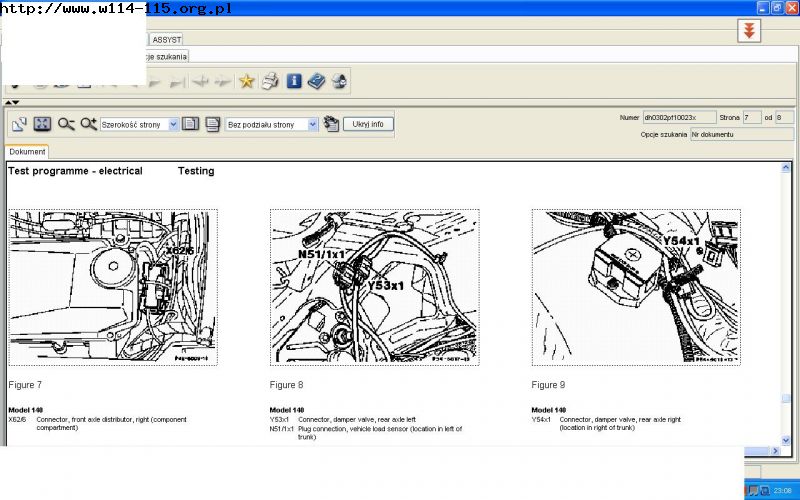Click the detach window icon in viewer toolbar

(x=19, y=124)
